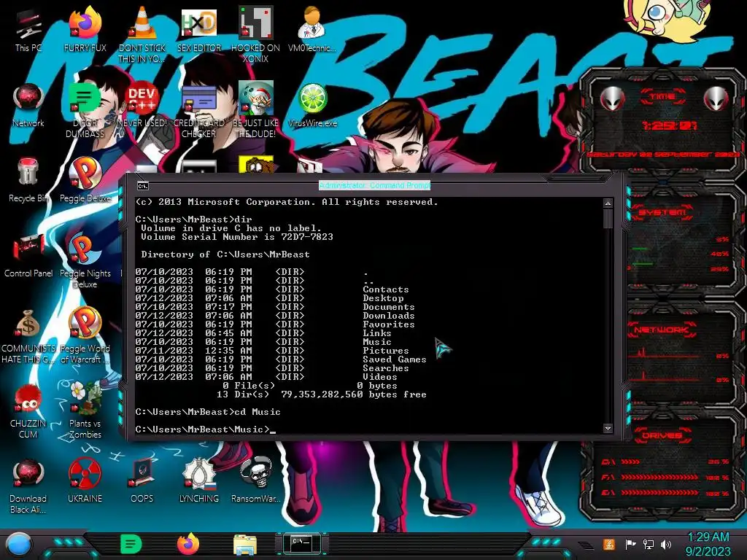Open the taskbar clock showing 1:29 AM
Viewport: 747px width, 560px height.
(708, 544)
